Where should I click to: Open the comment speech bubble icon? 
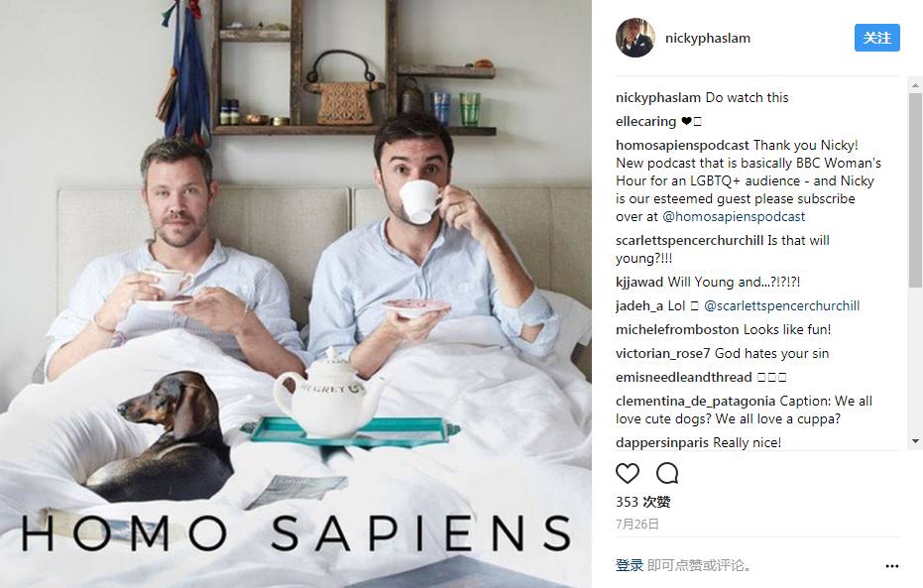coord(667,473)
